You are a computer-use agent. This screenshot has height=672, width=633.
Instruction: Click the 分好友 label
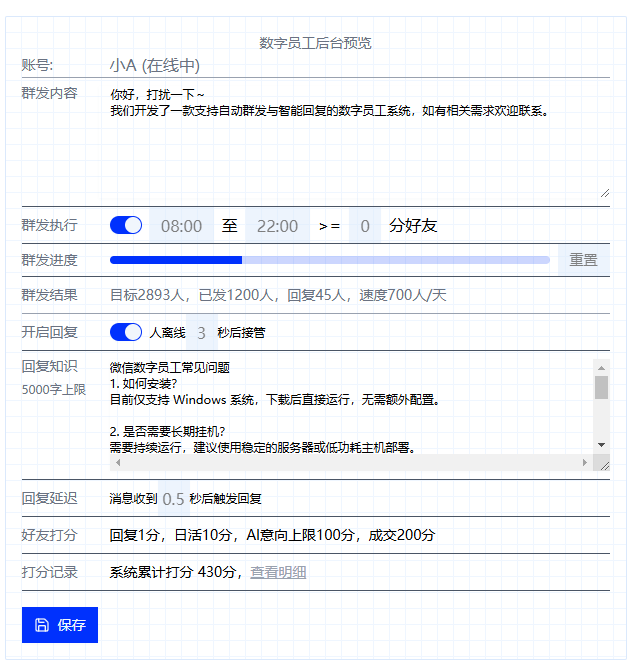[413, 226]
